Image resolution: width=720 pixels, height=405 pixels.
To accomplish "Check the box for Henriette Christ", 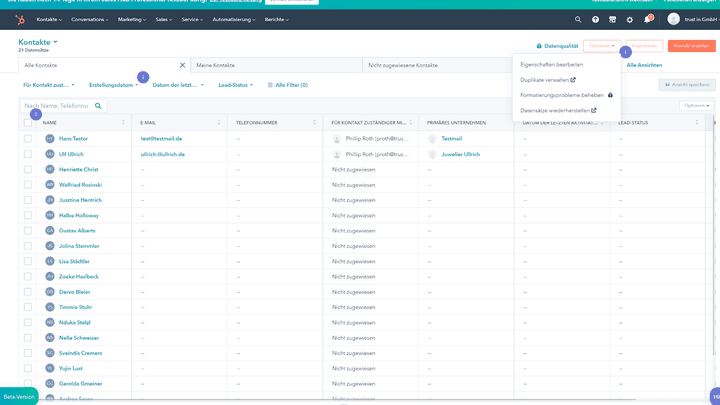I will point(28,169).
